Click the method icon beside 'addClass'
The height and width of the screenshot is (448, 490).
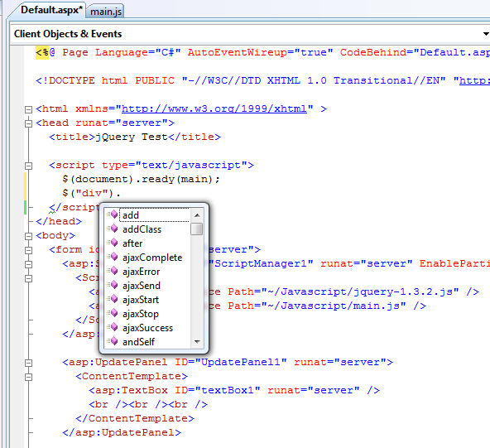(113, 229)
